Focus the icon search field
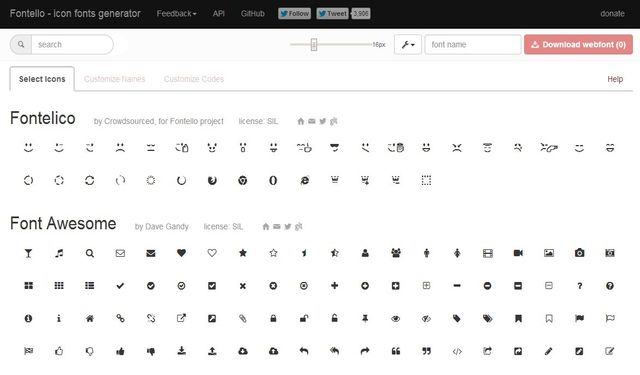The image size is (640, 375). (x=72, y=44)
